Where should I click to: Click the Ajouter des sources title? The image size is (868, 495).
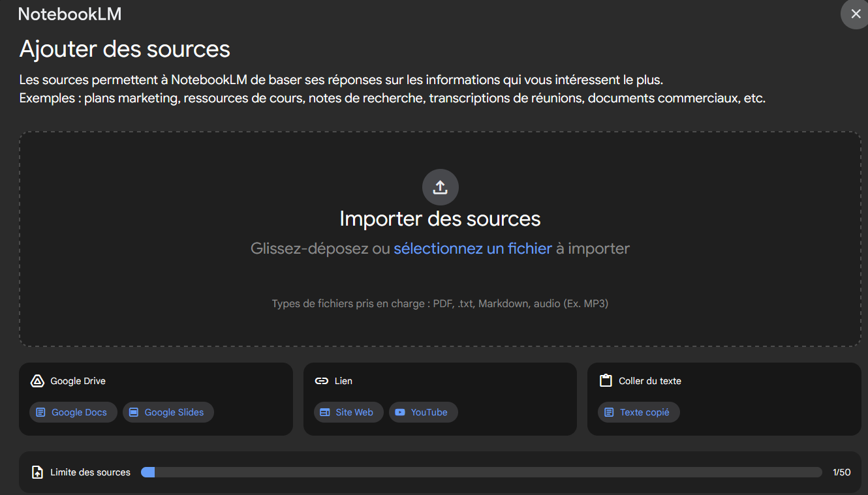coord(125,49)
